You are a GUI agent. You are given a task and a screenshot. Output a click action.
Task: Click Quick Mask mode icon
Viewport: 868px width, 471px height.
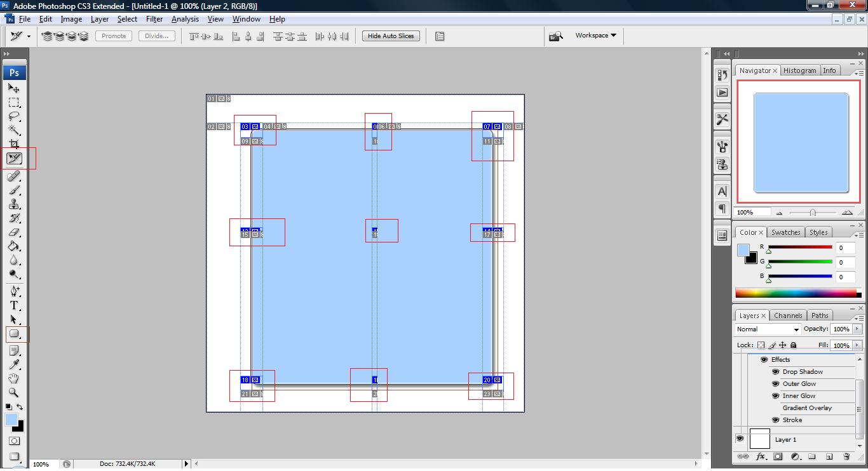14,441
